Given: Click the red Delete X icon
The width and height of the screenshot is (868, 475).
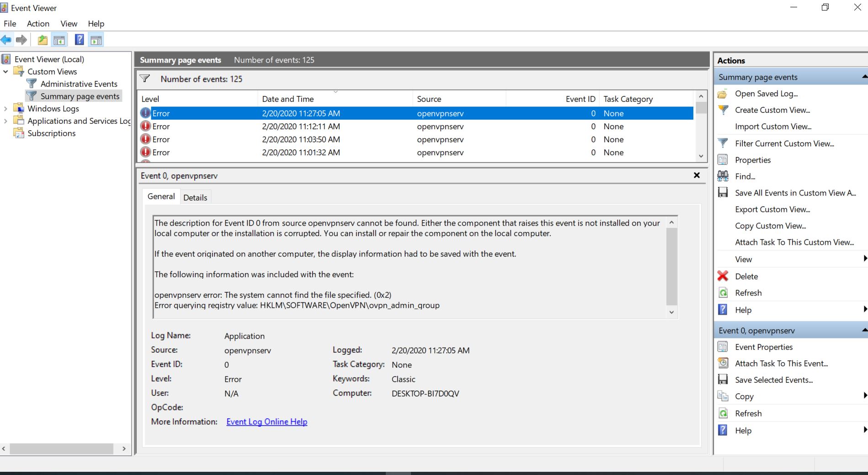Looking at the screenshot, I should [723, 276].
